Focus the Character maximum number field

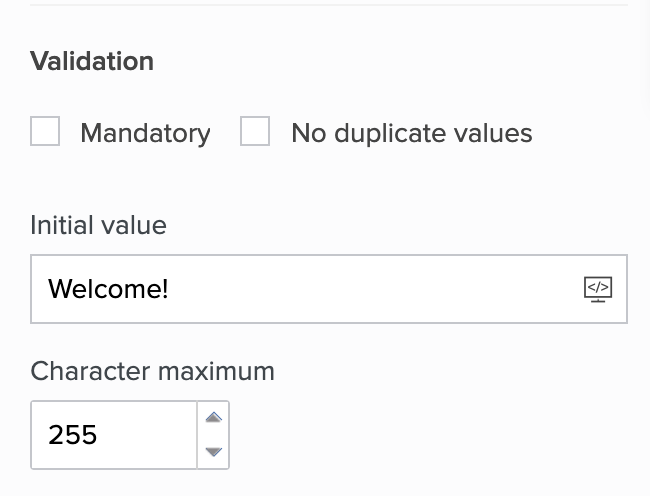click(x=114, y=435)
